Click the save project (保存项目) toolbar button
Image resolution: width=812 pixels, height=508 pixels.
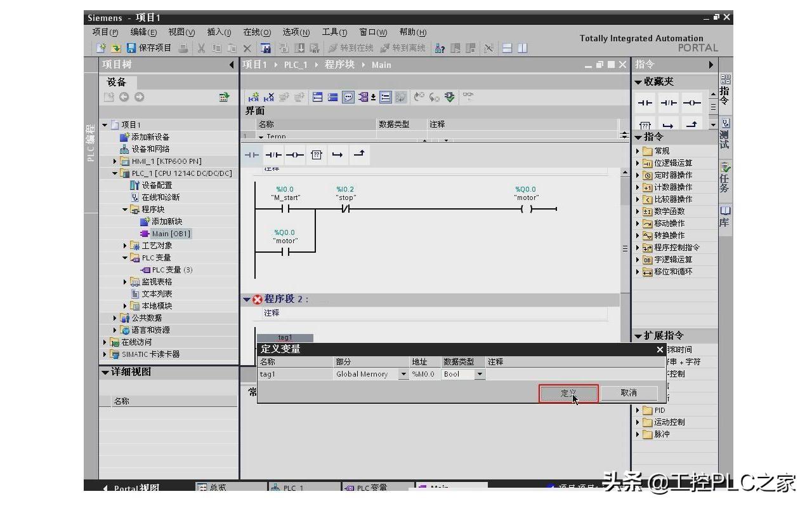(x=149, y=48)
